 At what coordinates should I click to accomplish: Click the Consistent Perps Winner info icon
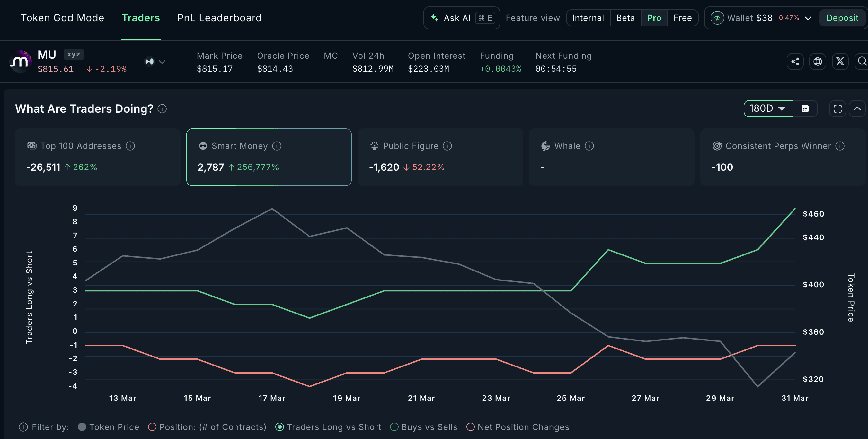pos(840,146)
